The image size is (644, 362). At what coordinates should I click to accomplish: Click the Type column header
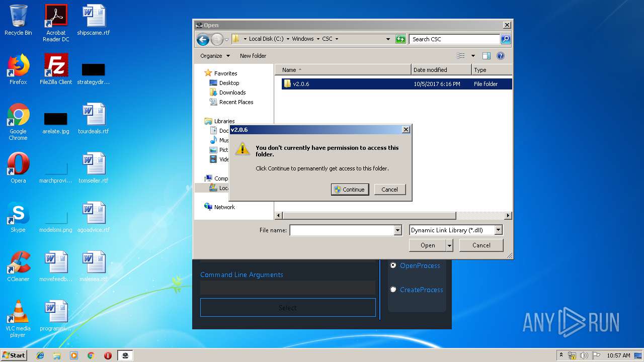[x=492, y=70]
